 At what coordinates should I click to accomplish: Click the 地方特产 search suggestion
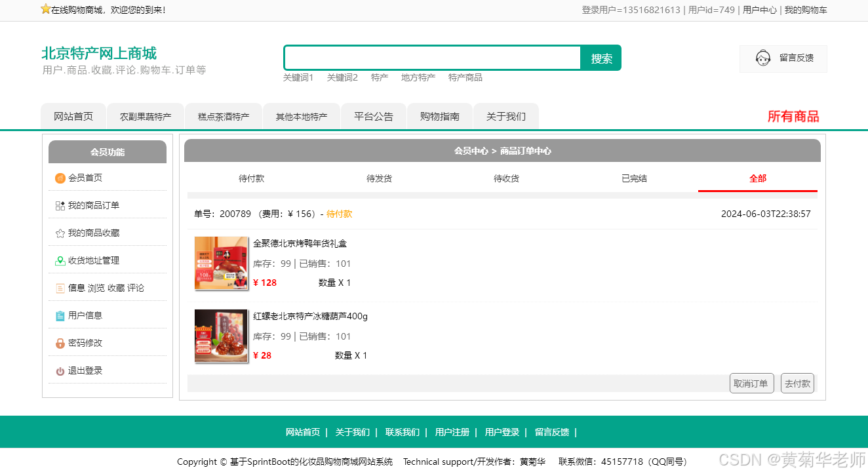point(418,77)
